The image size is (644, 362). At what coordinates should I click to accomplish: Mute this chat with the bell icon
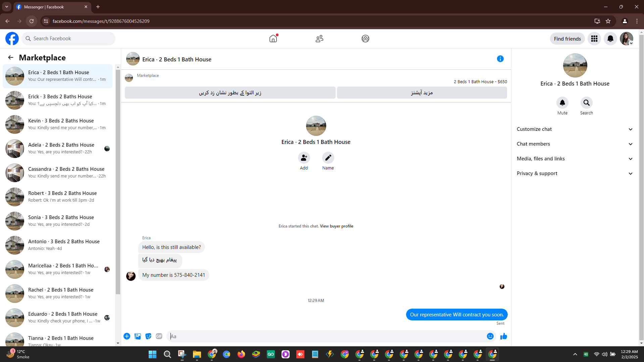click(562, 103)
